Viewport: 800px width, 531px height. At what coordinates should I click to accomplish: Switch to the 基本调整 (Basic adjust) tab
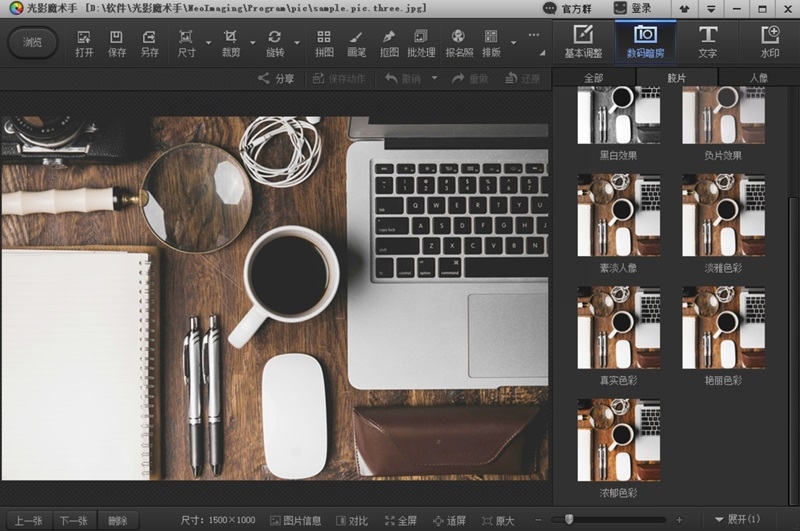584,42
